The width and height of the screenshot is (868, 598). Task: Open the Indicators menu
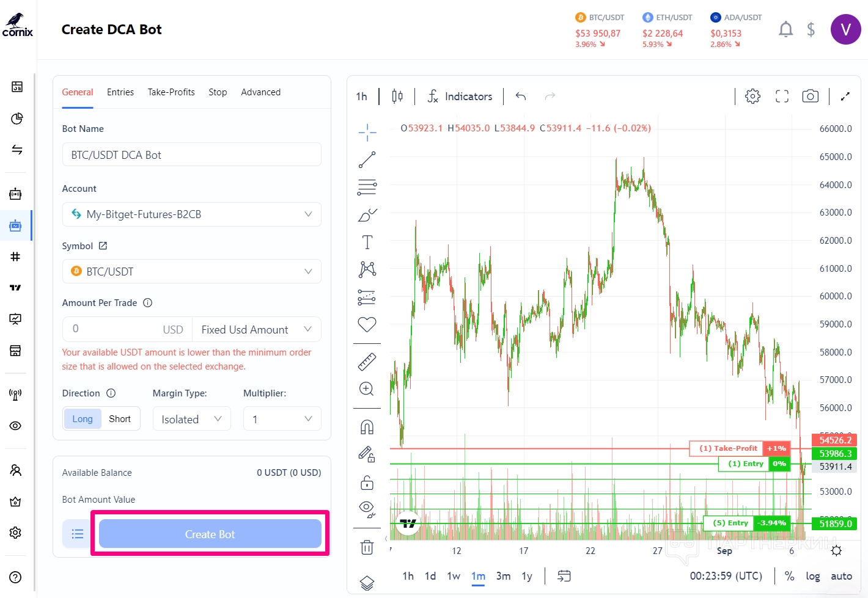460,97
